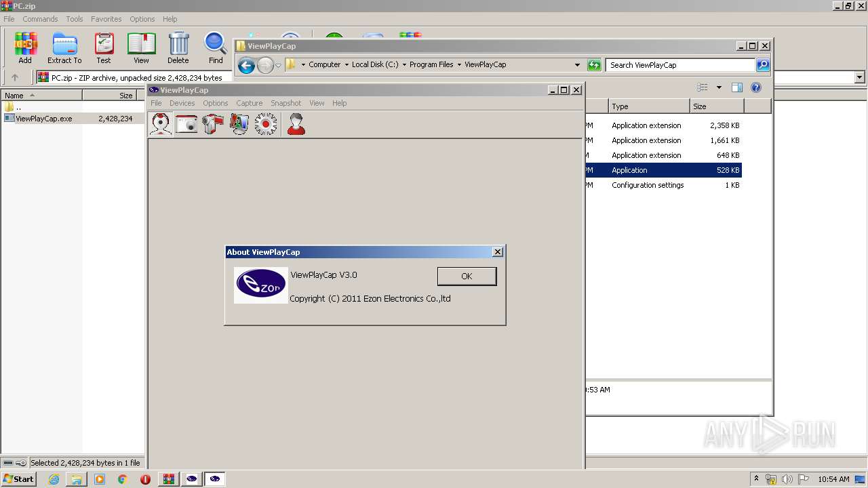868x488 pixels.
Task: Click the Extract To toolbar icon
Action: point(64,48)
